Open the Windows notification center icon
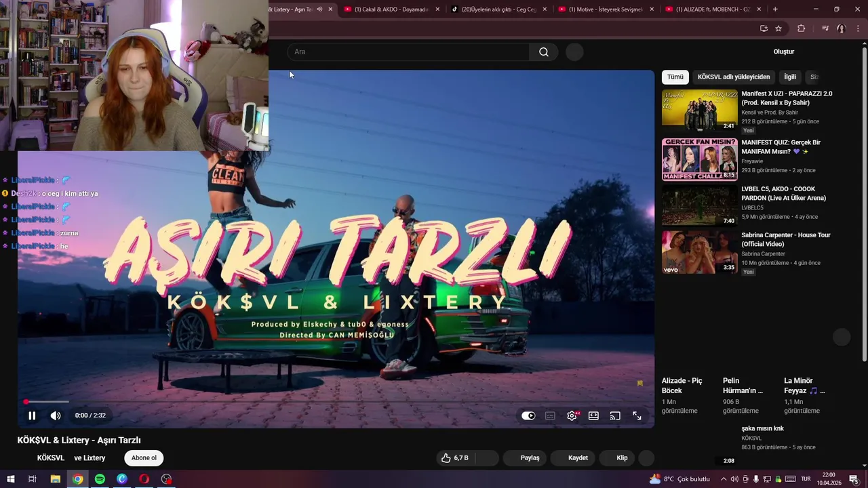Image resolution: width=868 pixels, height=488 pixels. [854, 479]
